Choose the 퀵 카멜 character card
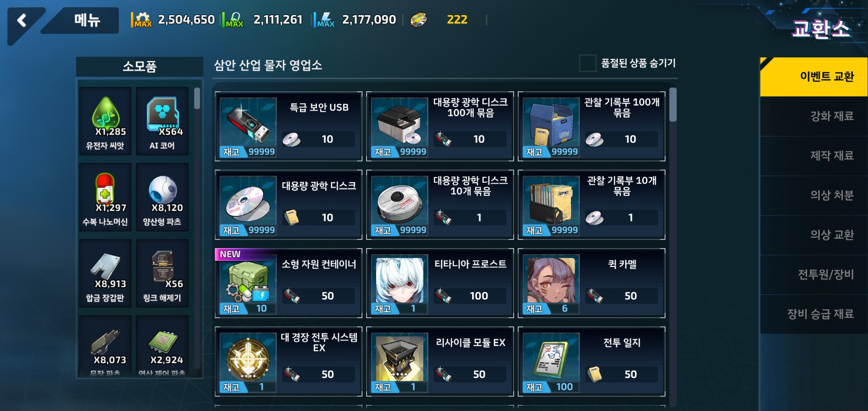Screen dimensions: 868x411 click(x=591, y=283)
